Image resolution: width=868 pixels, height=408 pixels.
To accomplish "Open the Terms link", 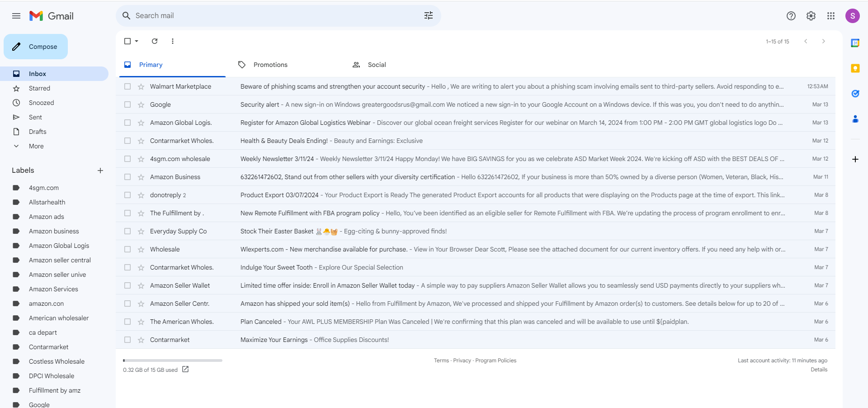I will (x=441, y=361).
